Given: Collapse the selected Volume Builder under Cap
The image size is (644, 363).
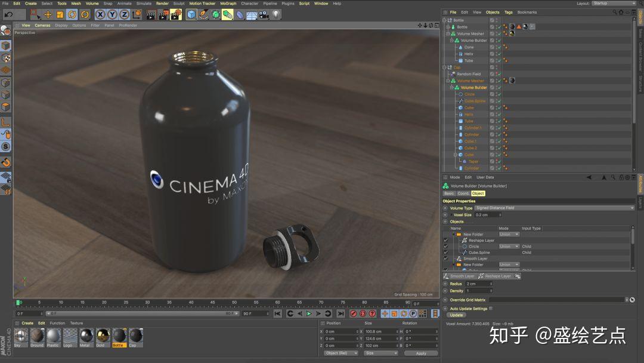Looking at the screenshot, I should [x=451, y=88].
